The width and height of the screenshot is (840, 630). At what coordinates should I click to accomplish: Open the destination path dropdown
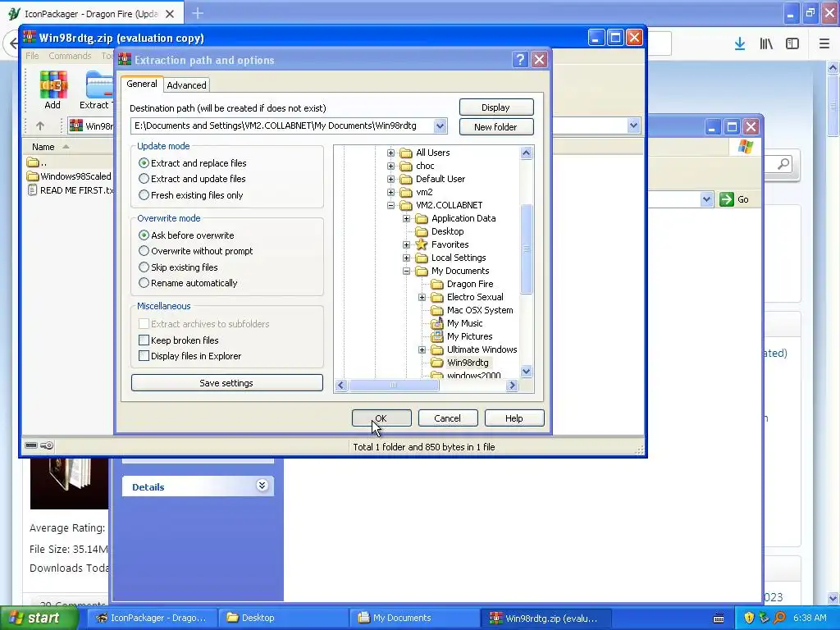440,126
